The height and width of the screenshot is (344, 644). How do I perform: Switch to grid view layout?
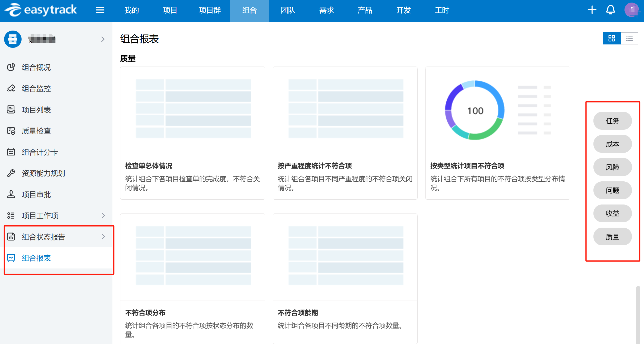click(612, 38)
